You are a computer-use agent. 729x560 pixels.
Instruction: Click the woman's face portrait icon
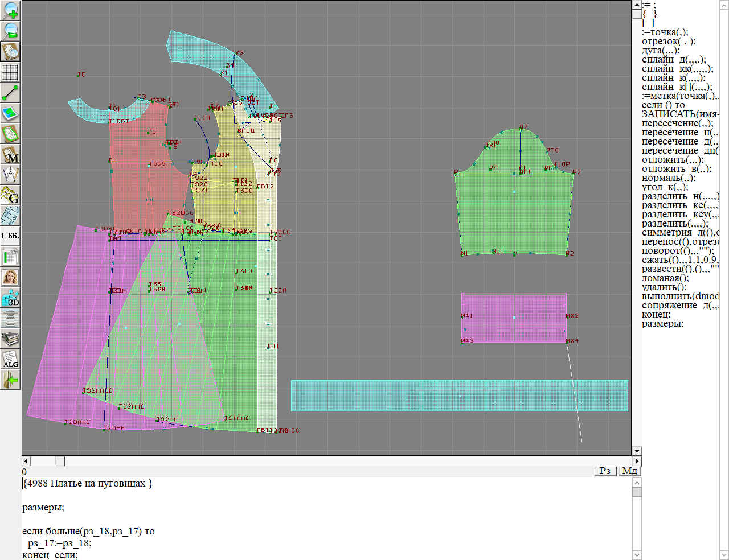point(10,277)
